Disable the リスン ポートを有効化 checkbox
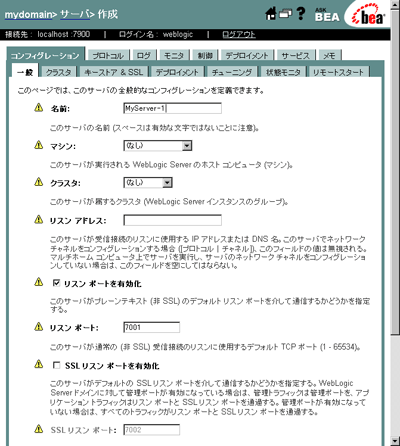 click(56, 283)
